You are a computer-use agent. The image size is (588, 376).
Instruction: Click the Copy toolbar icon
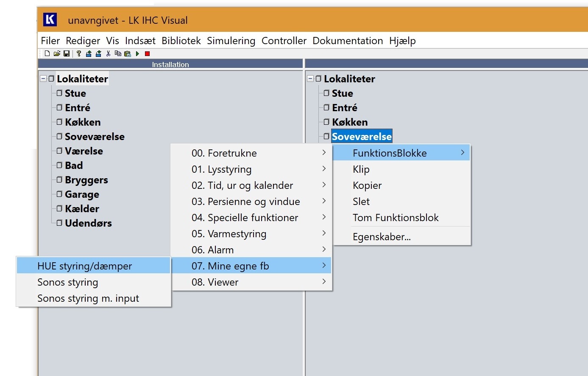(118, 53)
